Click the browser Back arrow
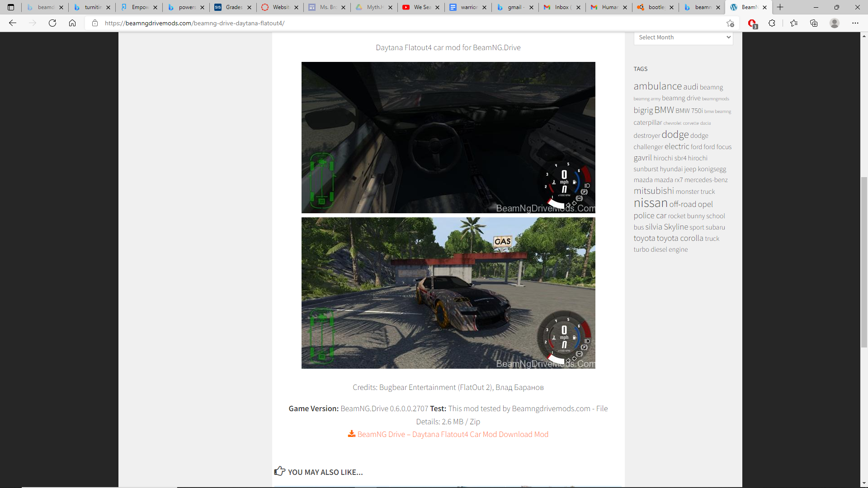 13,23
